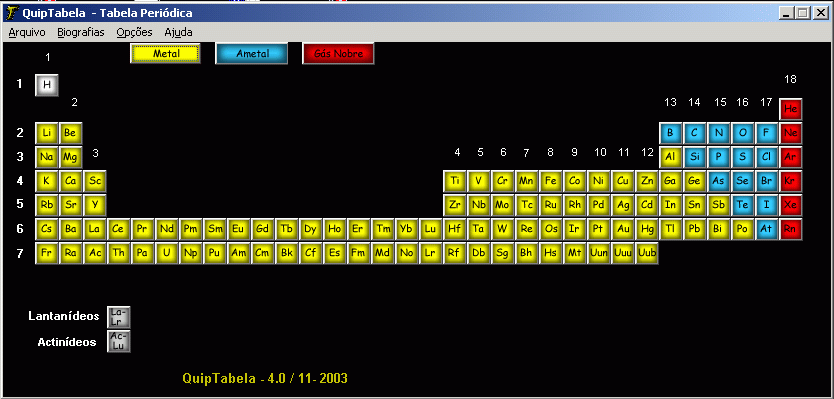Click the QuipTabela title bar app icon
The height and width of the screenshot is (399, 834).
click(x=12, y=13)
